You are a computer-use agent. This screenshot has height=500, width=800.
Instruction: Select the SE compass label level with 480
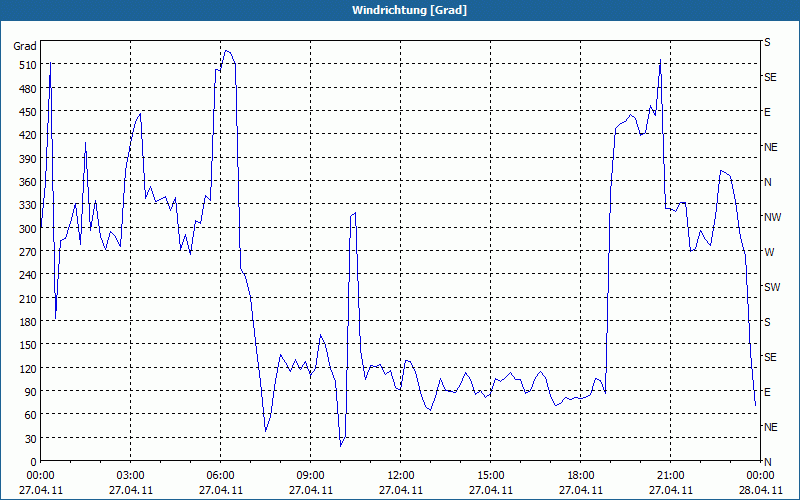pos(770,77)
